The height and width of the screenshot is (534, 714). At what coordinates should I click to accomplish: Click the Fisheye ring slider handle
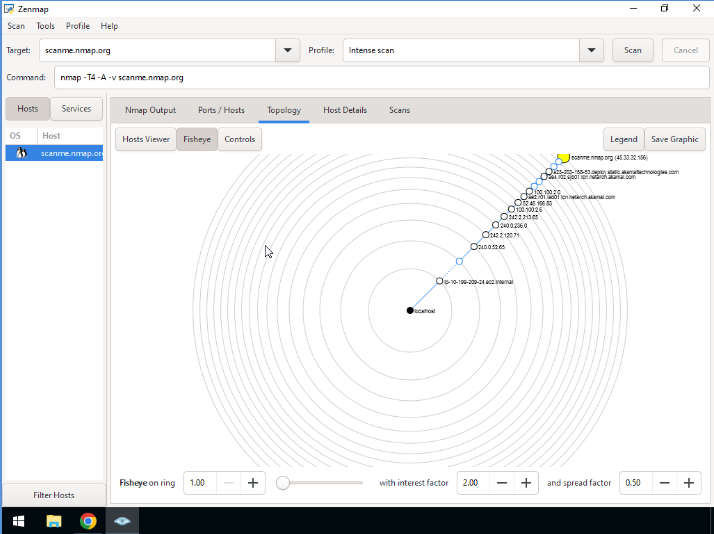pos(283,483)
